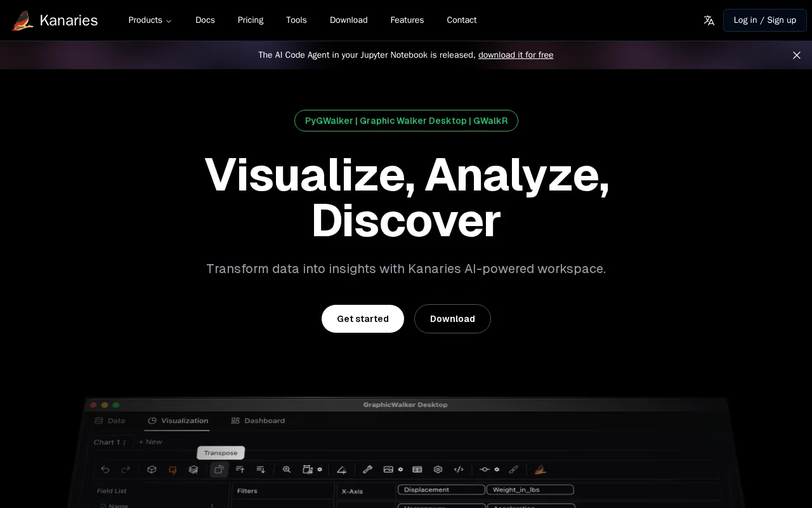Click the GraphicWalker Desktop window title
The image size is (812, 508).
[x=405, y=404]
